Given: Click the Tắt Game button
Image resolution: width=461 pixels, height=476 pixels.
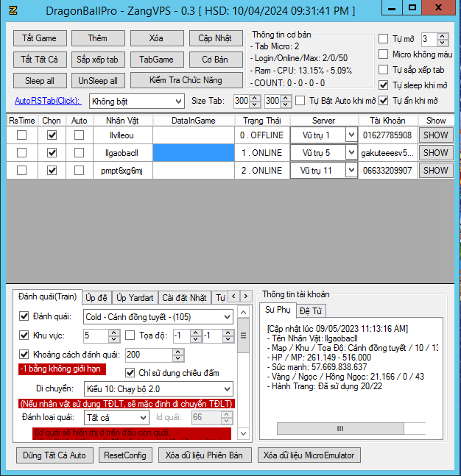Looking at the screenshot, I should [40, 38].
